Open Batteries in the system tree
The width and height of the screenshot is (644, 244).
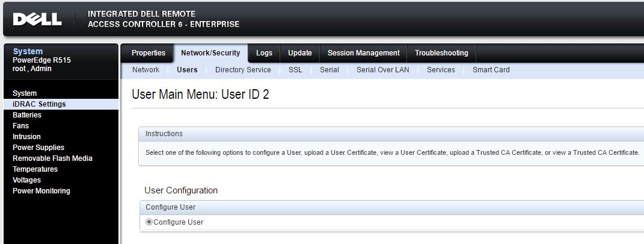(x=27, y=115)
